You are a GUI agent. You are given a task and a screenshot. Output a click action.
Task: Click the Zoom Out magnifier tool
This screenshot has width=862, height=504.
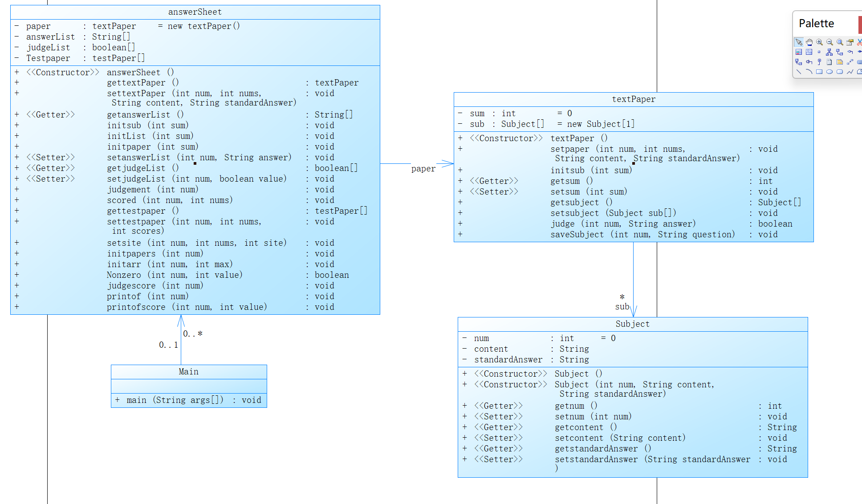[x=829, y=42]
